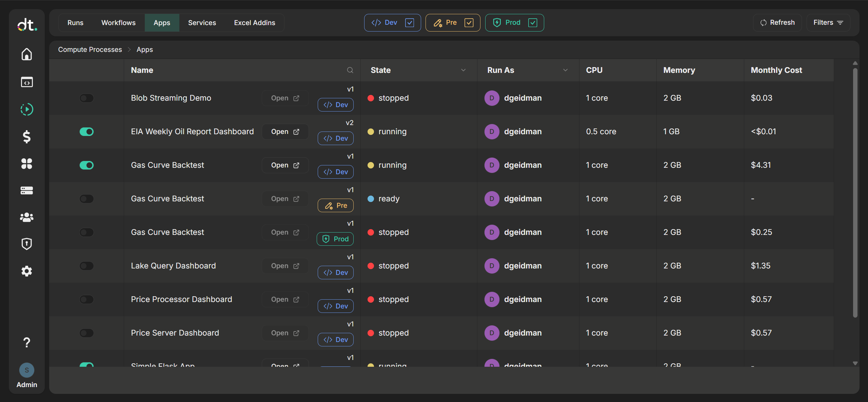Toggle the ready Gas Curve Backtest Pre switch

(86, 199)
